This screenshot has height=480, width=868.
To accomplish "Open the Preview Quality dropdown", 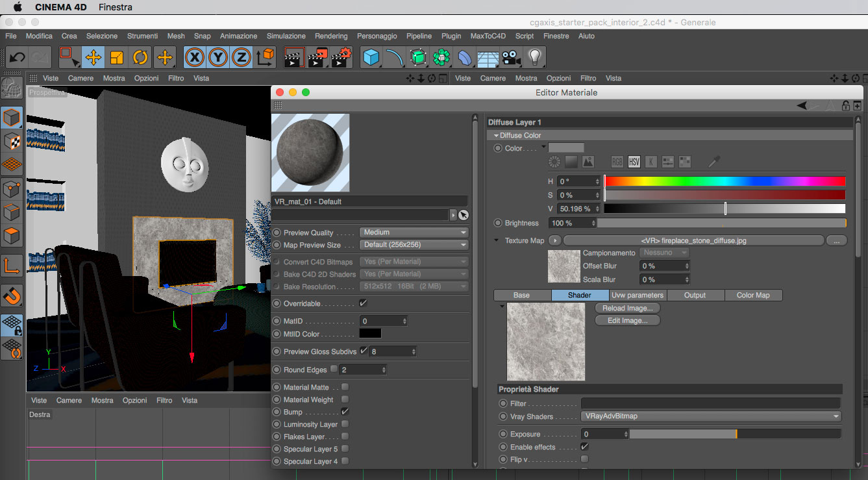I will click(414, 233).
